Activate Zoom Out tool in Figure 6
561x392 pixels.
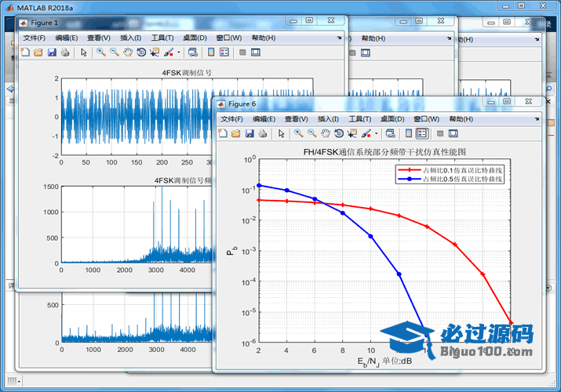[x=312, y=133]
